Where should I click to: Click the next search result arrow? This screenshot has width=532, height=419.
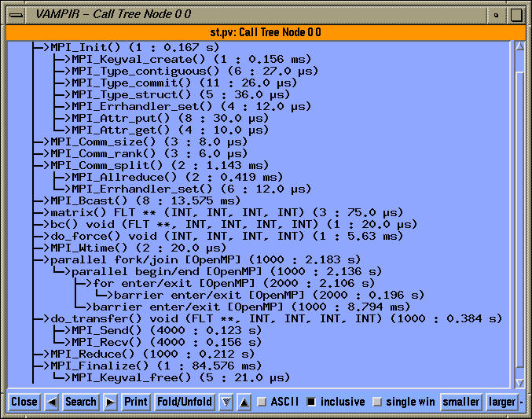(110, 402)
